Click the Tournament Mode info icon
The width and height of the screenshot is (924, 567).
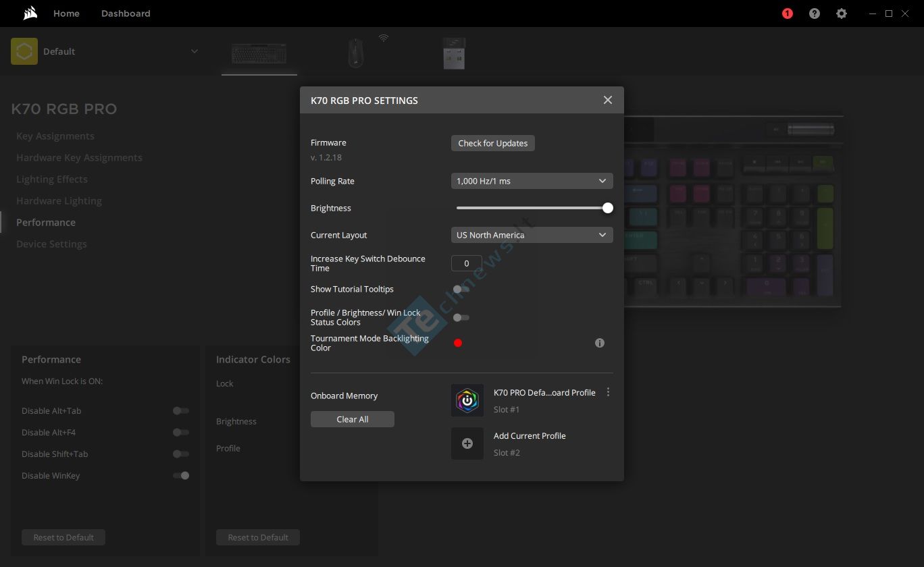[x=600, y=343]
